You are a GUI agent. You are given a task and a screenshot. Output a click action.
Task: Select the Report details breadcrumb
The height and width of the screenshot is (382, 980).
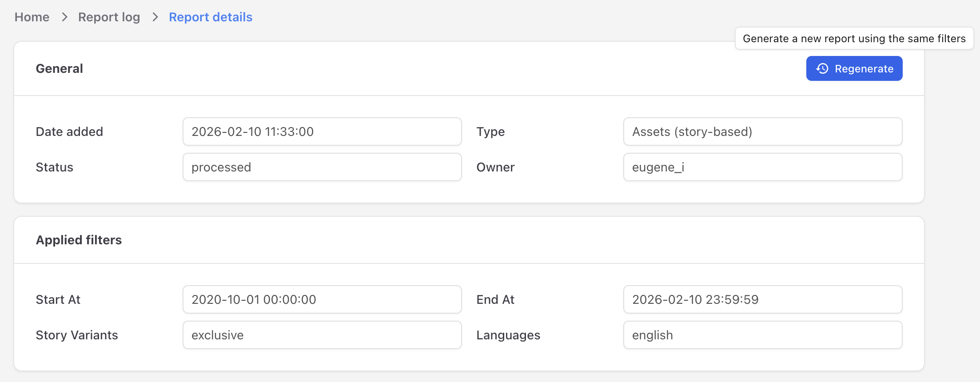coord(211,17)
